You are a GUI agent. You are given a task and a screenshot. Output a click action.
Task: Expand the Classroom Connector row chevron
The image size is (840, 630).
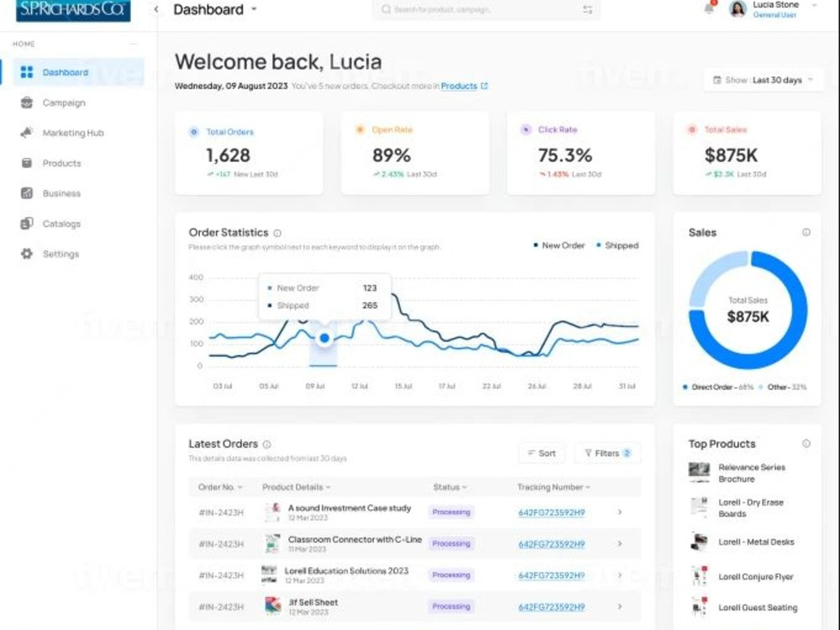pos(620,543)
